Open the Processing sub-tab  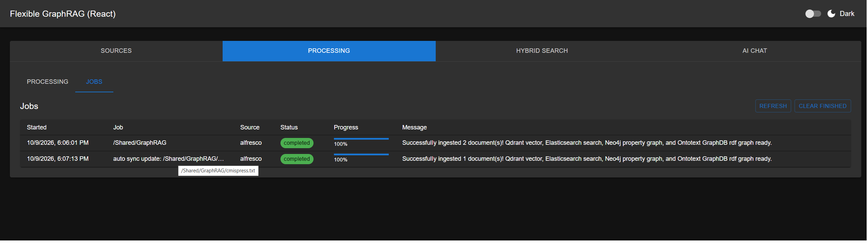click(48, 82)
